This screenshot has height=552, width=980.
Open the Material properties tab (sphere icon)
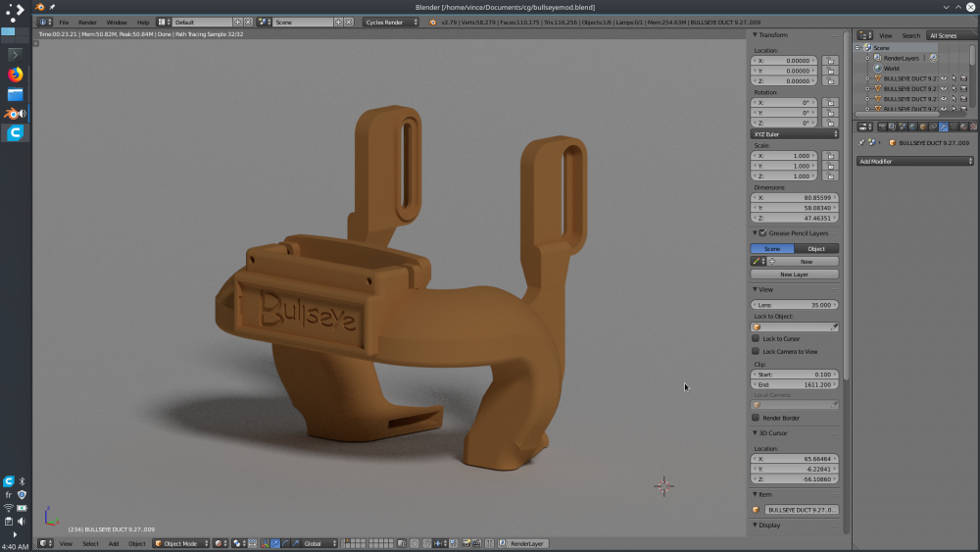(963, 126)
